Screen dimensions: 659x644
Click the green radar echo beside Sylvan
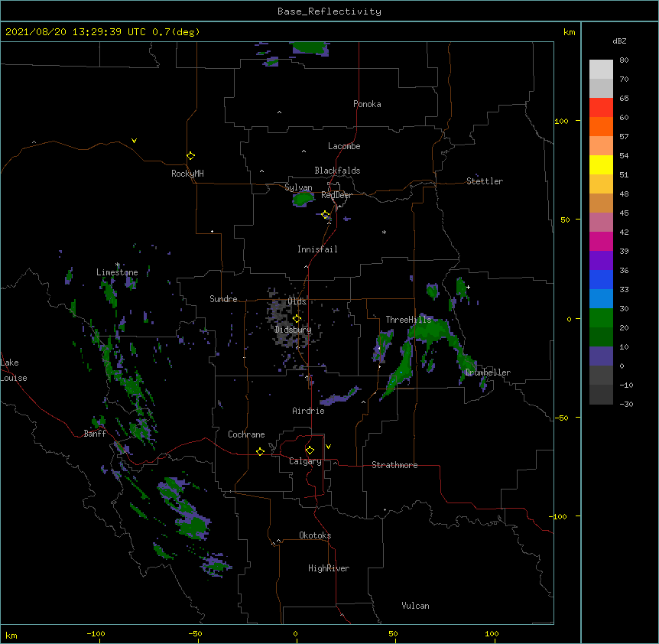point(303,198)
